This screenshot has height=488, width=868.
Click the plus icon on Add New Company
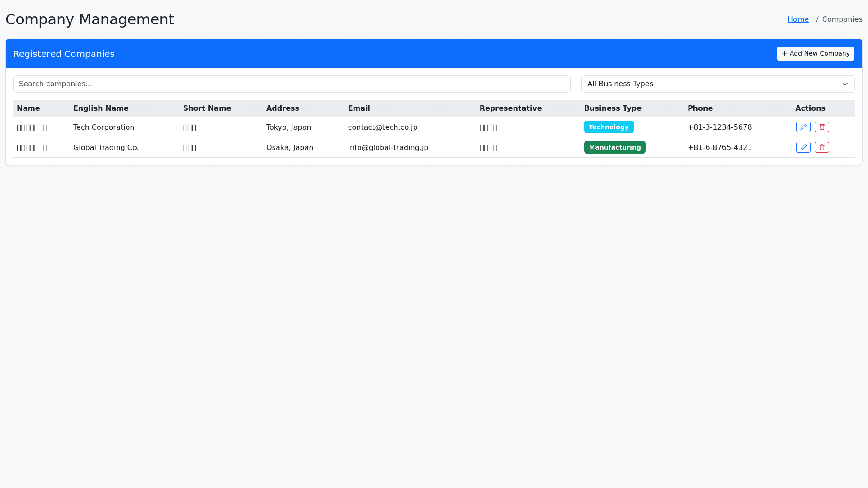point(784,53)
